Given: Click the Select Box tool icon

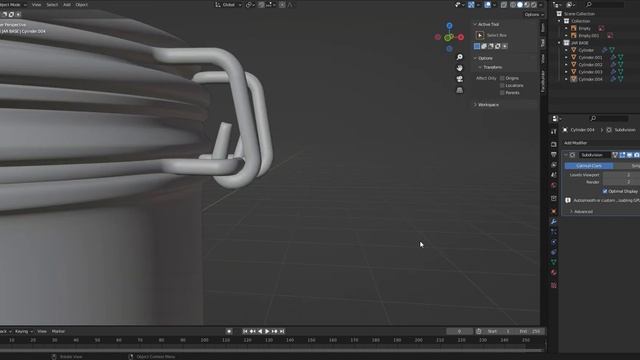Looking at the screenshot, I should [x=480, y=36].
